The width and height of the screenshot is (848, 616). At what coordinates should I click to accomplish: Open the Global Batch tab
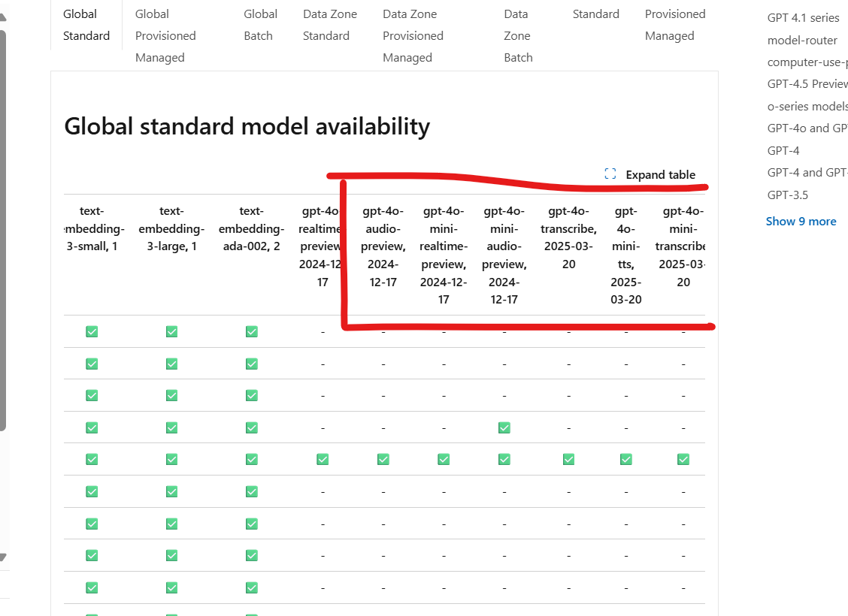[x=261, y=25]
